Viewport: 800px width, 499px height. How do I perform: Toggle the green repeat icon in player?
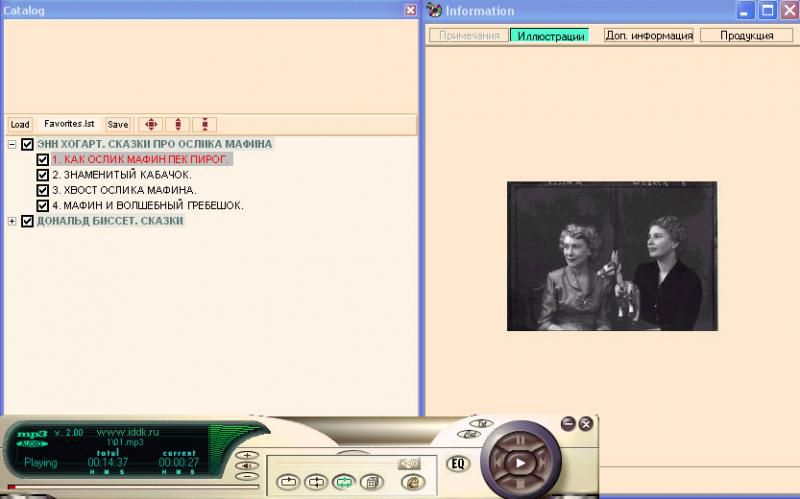pyautogui.click(x=343, y=482)
